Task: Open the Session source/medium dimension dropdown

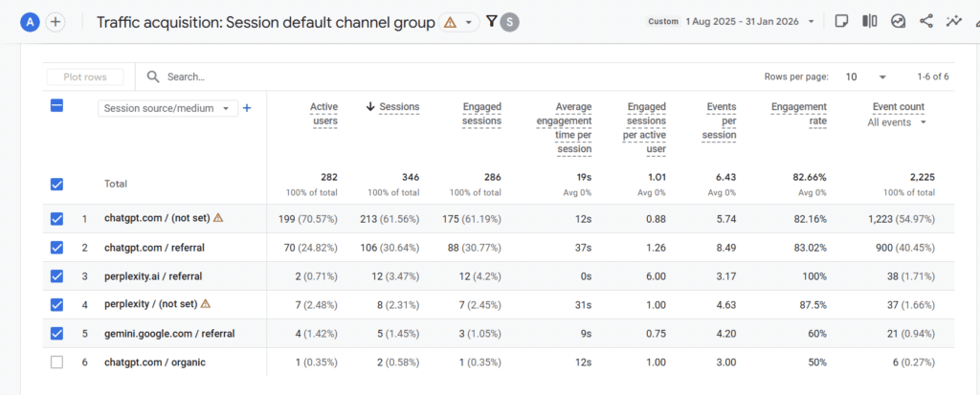Action: [x=167, y=109]
